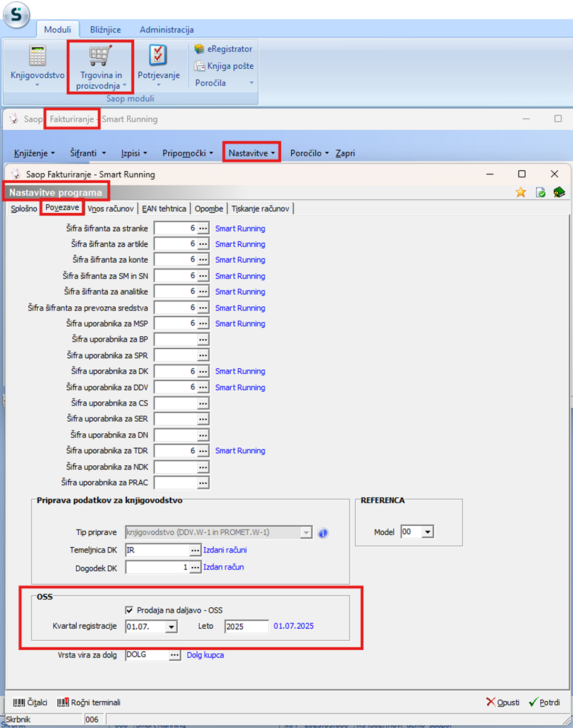The height and width of the screenshot is (728, 573).
Task: Click the yellow star favorites icon
Action: (521, 192)
